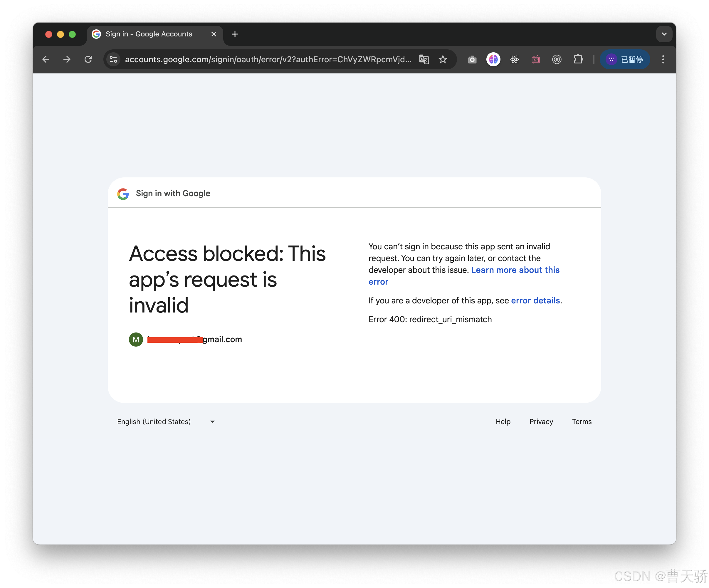Click the pink TV extension icon
The image size is (709, 588).
[535, 60]
